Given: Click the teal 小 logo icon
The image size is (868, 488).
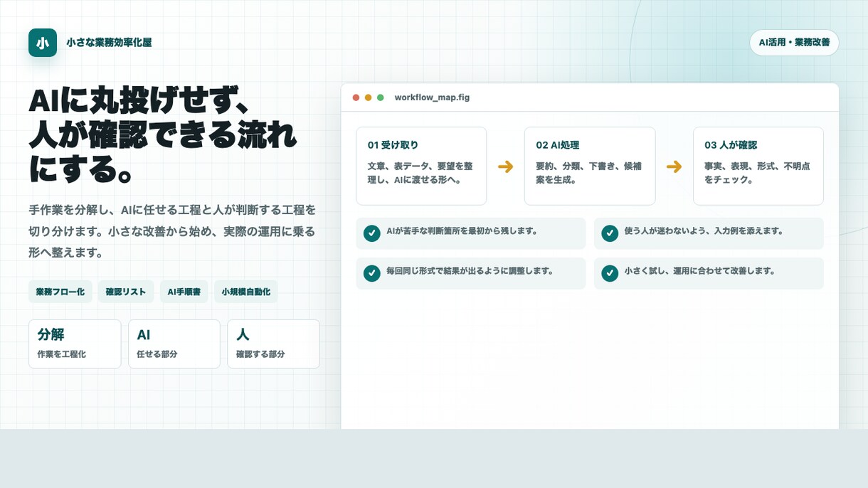Looking at the screenshot, I should tap(43, 43).
